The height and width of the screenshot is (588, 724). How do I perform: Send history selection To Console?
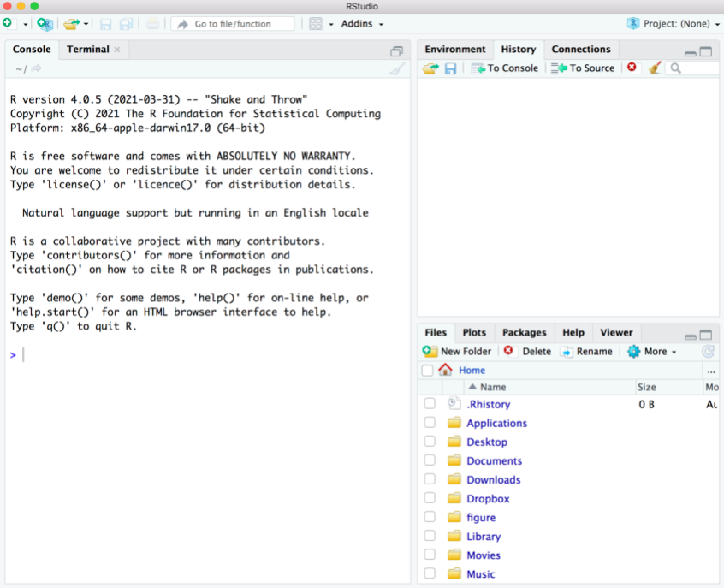(x=505, y=68)
